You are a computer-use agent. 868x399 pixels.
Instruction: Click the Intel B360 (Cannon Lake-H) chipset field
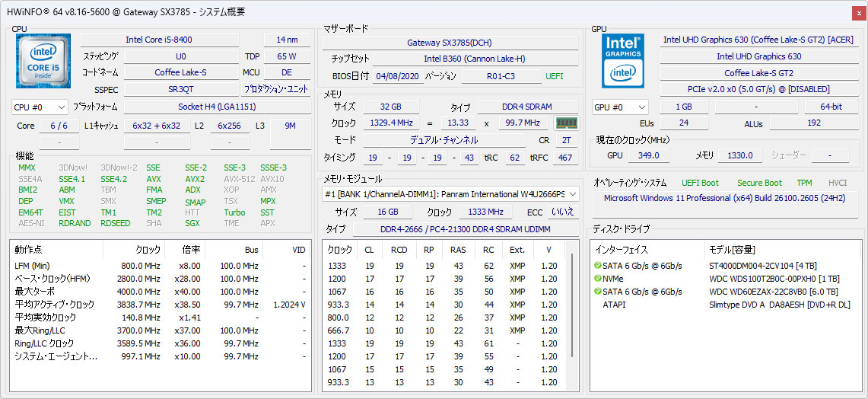[475, 59]
